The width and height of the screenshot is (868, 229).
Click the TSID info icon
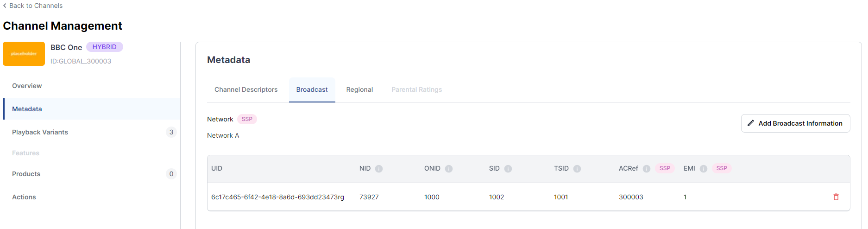pyautogui.click(x=577, y=169)
